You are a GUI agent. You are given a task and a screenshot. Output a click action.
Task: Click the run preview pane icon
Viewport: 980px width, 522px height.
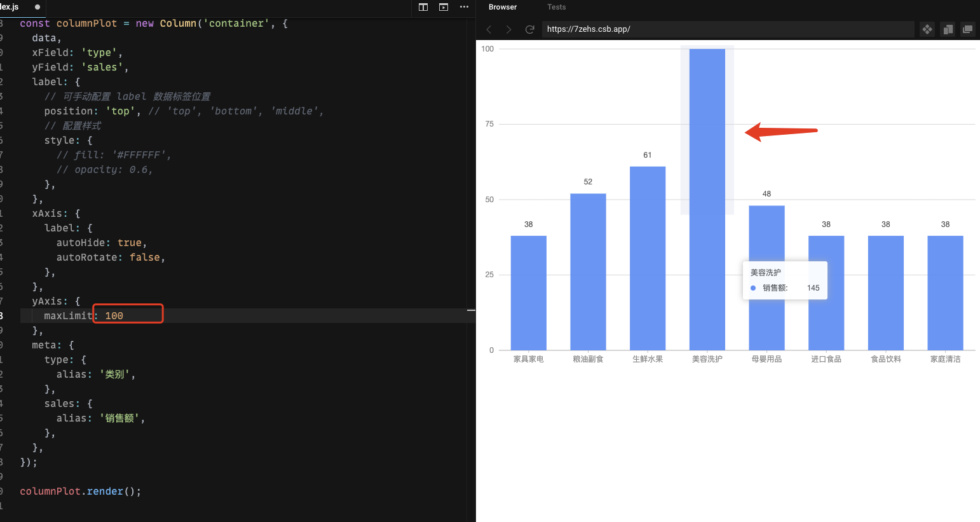pos(444,7)
